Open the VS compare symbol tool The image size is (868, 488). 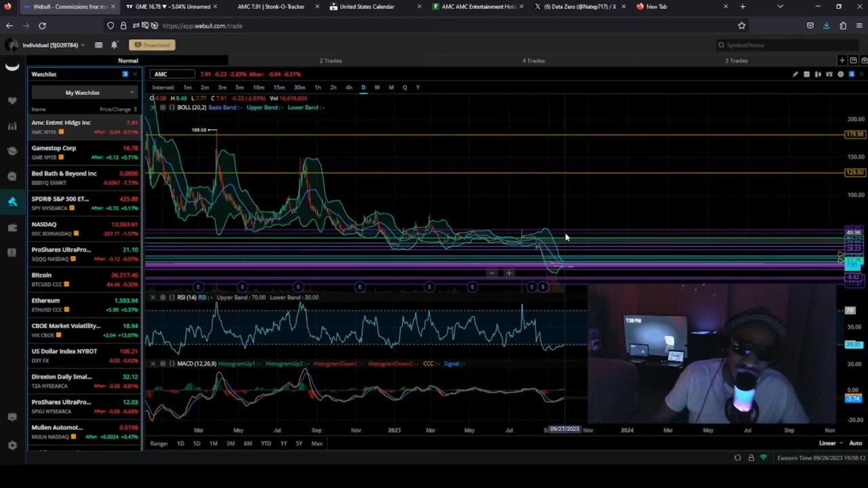829,74
